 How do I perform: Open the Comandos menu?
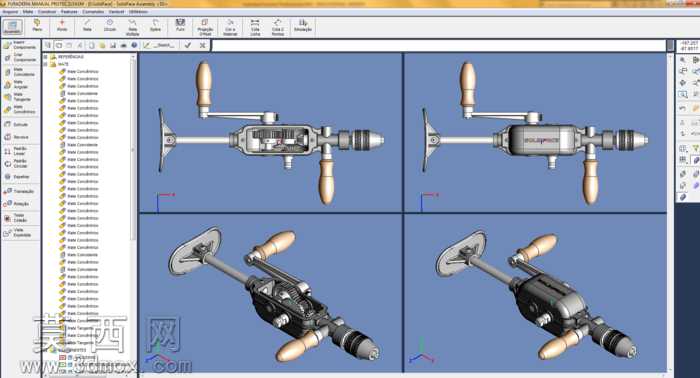pos(93,12)
